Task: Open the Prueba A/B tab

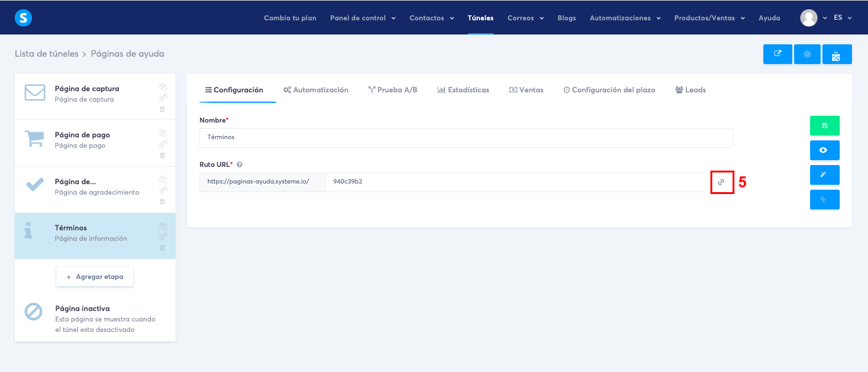Action: coord(393,89)
